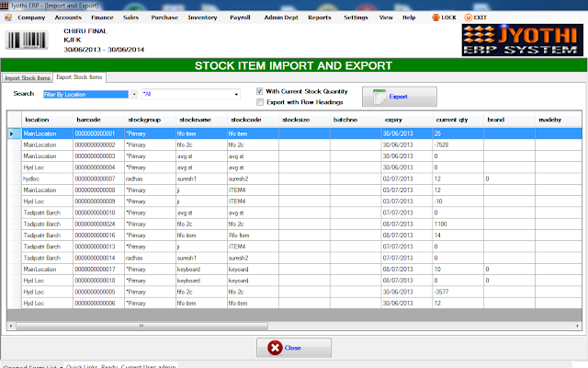
Task: Click the keyboard cell in barcode 000000000018 row
Action: tap(201, 281)
